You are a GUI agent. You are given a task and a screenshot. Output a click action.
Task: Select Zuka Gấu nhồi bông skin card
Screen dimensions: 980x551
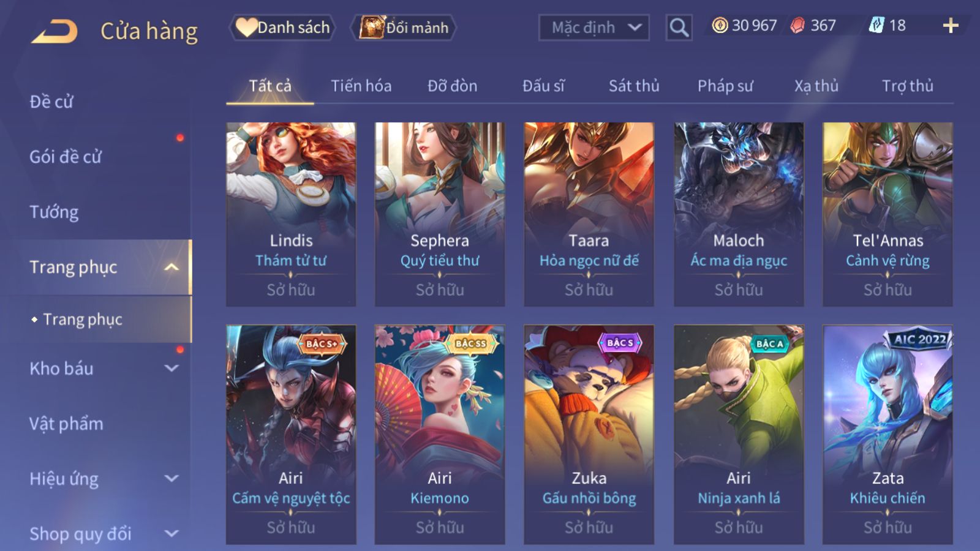[589, 435]
